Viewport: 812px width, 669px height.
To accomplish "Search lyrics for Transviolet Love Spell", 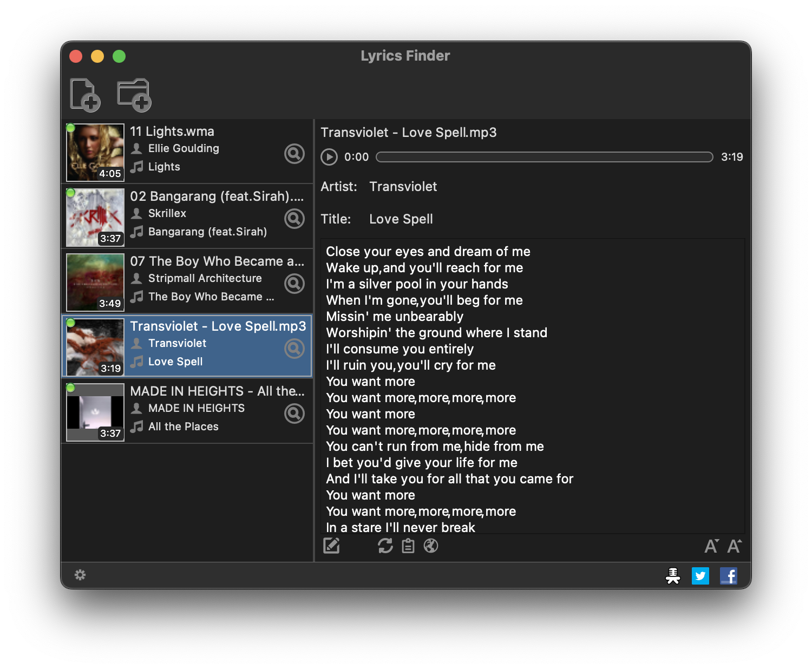I will coord(294,349).
